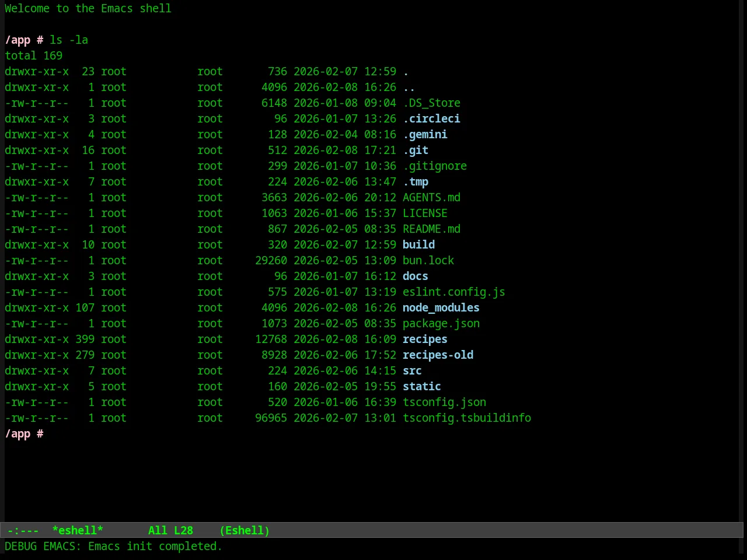The image size is (747, 560).
Task: Place cursor at the last /app # prompt
Action: tap(24, 433)
